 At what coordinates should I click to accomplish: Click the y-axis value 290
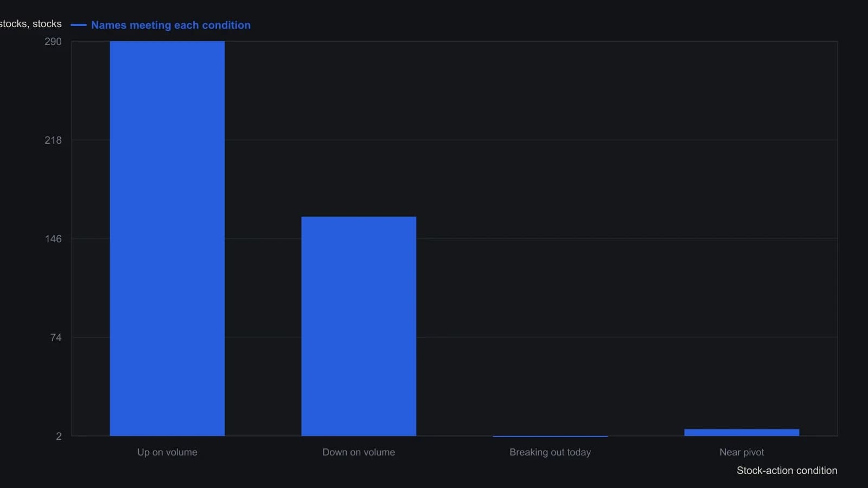click(x=53, y=42)
